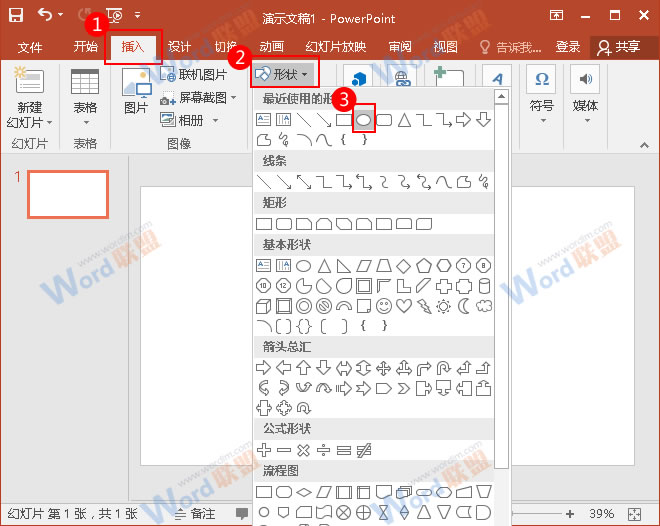The image size is (660, 526).
Task: Select slide 1 thumbnail in the slide panel
Action: [67, 194]
